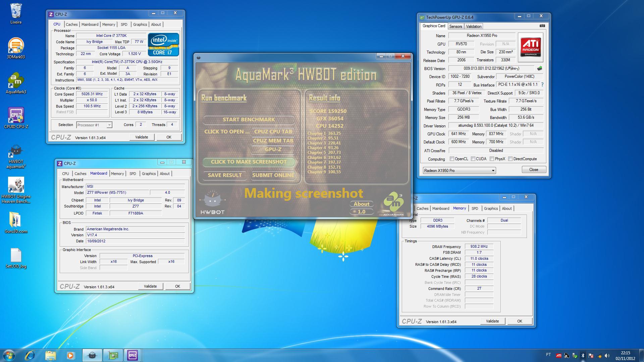Click the BIOS Version field in GPU-Z
The image size is (644, 362).
pyautogui.click(x=492, y=68)
